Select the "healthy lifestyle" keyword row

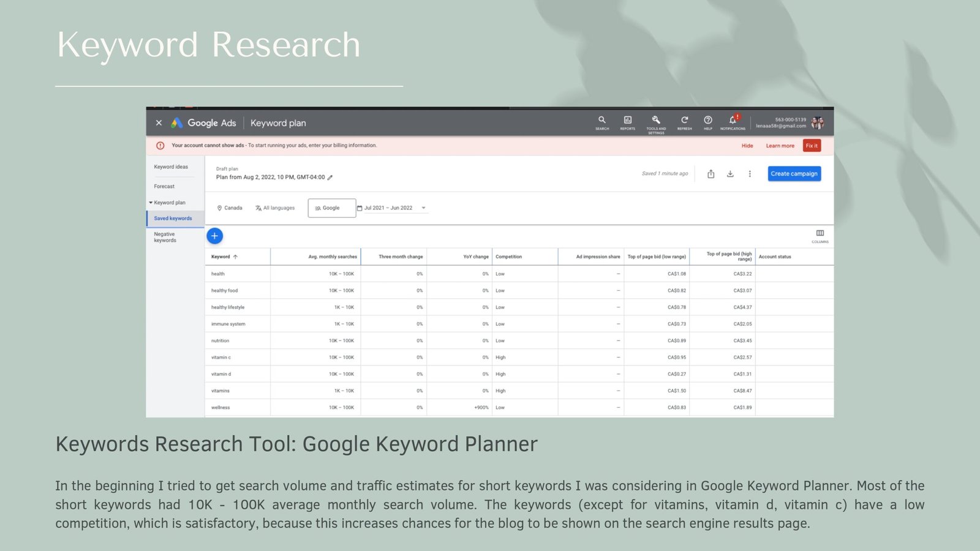point(519,307)
